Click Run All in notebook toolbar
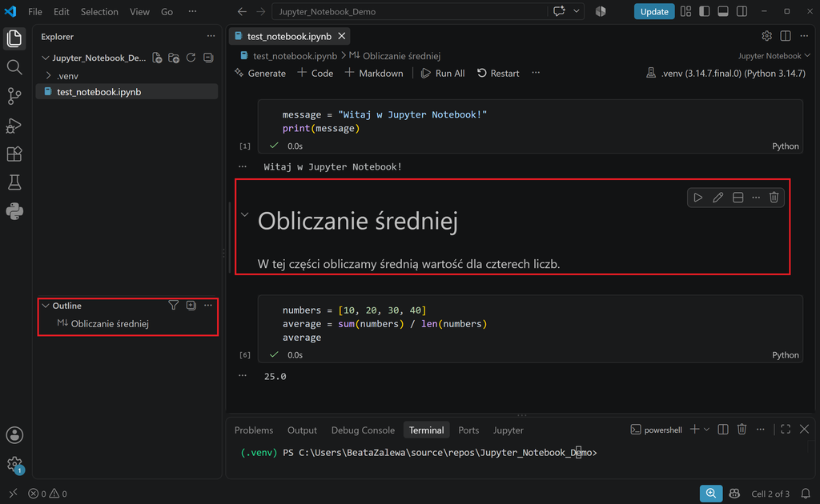The height and width of the screenshot is (504, 820). (443, 73)
